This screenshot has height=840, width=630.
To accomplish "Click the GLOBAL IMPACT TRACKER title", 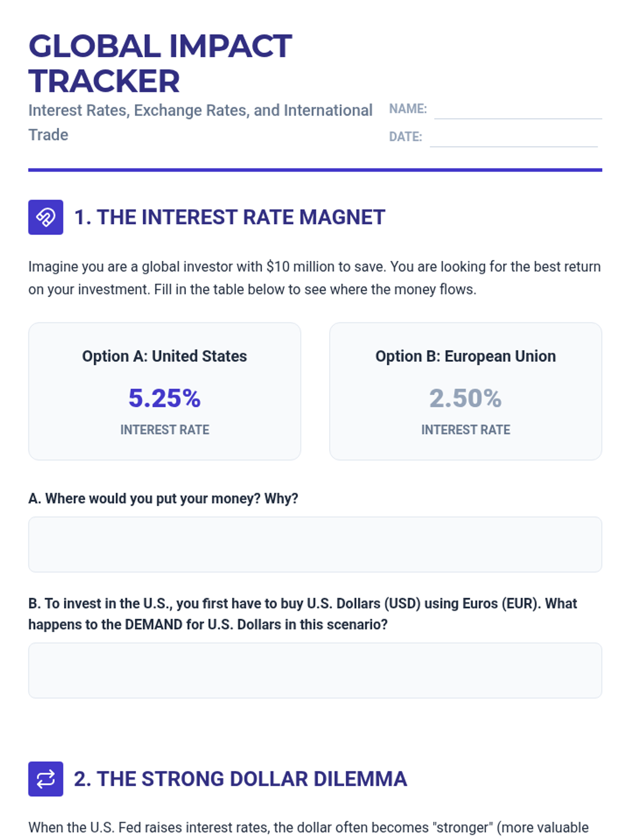I will pyautogui.click(x=160, y=63).
